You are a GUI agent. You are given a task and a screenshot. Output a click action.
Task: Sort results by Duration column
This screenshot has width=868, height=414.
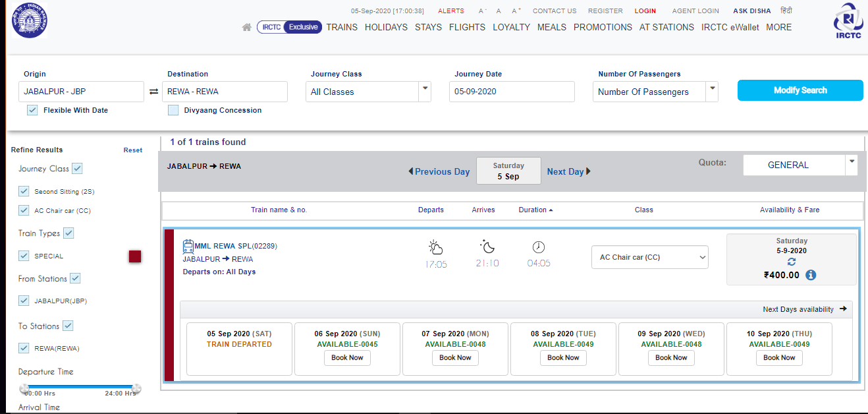coord(535,210)
